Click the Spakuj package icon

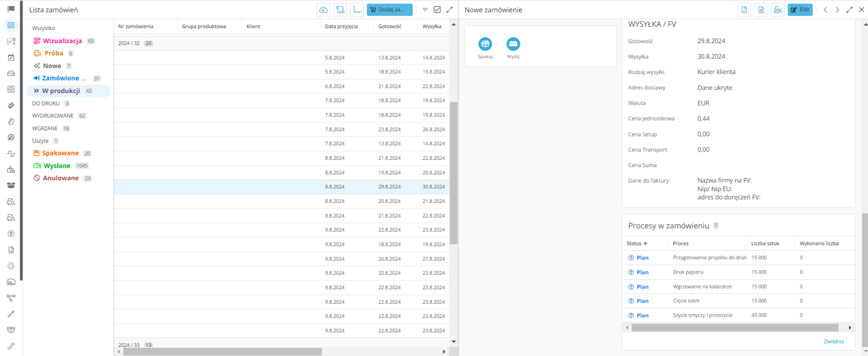tap(485, 44)
